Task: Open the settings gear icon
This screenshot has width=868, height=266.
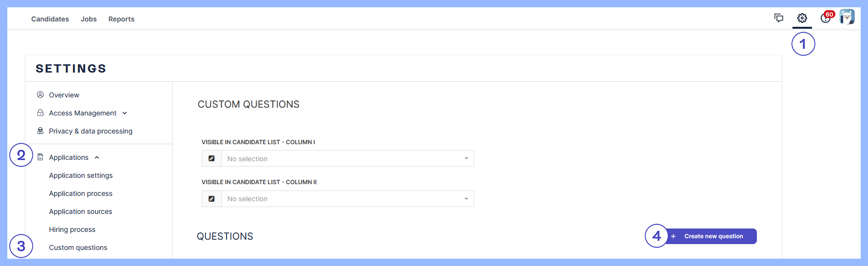Action: (x=802, y=18)
